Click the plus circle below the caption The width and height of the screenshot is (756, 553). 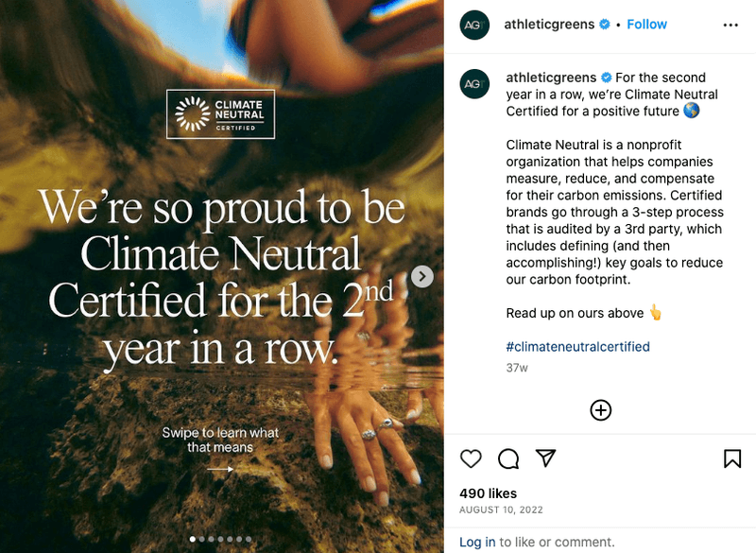(x=600, y=410)
